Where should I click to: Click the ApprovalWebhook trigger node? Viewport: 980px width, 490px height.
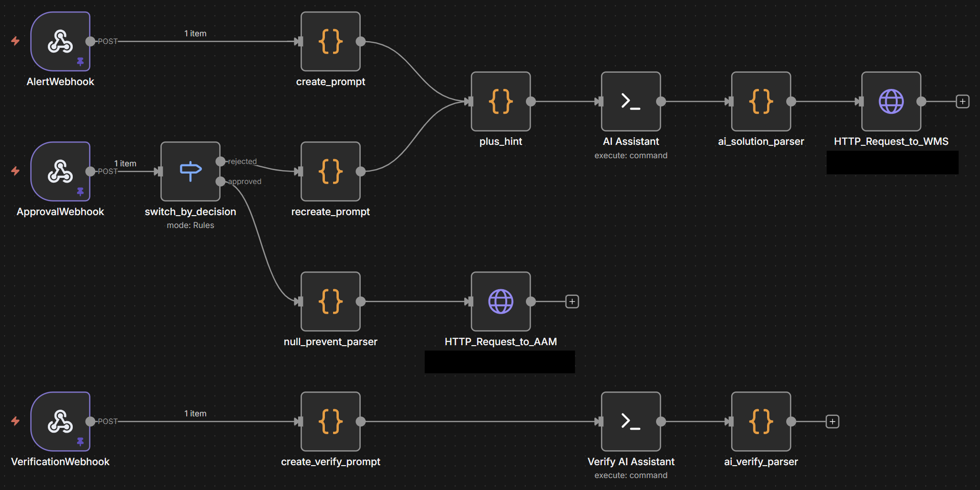(x=60, y=172)
